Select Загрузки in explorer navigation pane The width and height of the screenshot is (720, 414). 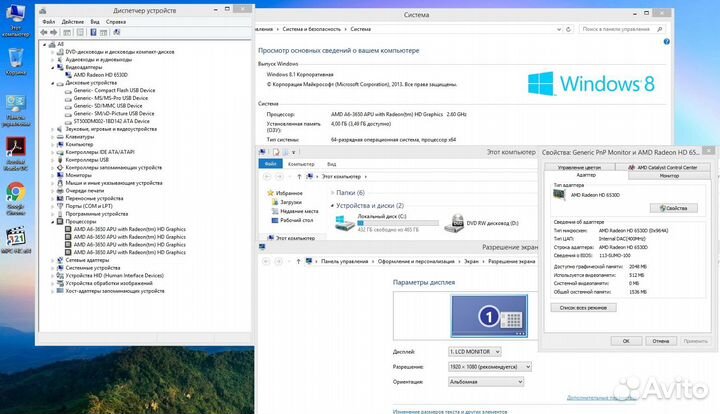(x=291, y=202)
